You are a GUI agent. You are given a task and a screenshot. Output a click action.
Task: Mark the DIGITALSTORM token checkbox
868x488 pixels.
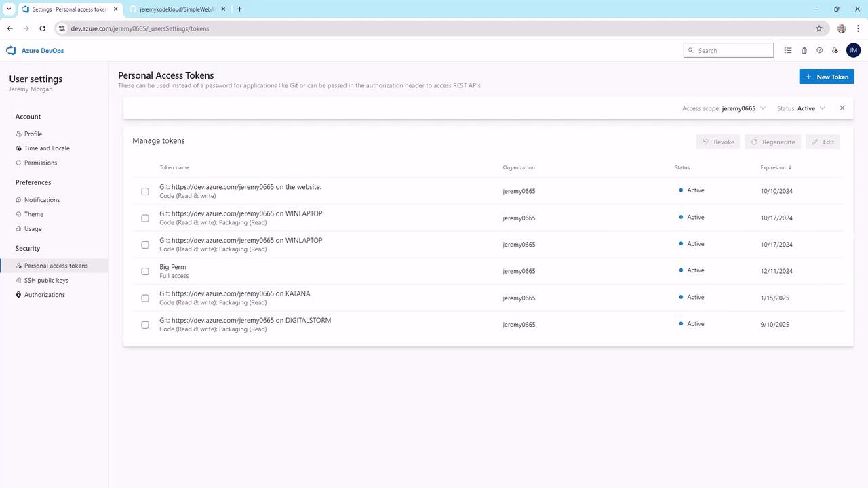[145, 325]
